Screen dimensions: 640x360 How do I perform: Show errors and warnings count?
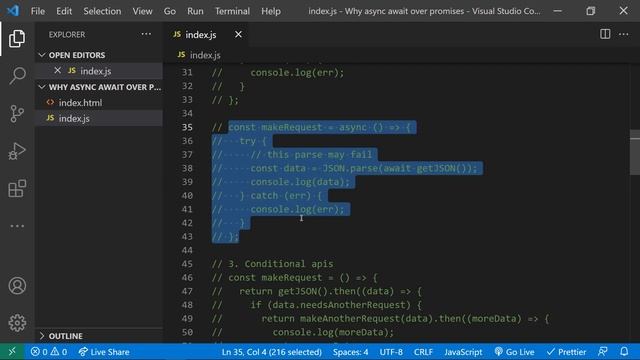49,351
